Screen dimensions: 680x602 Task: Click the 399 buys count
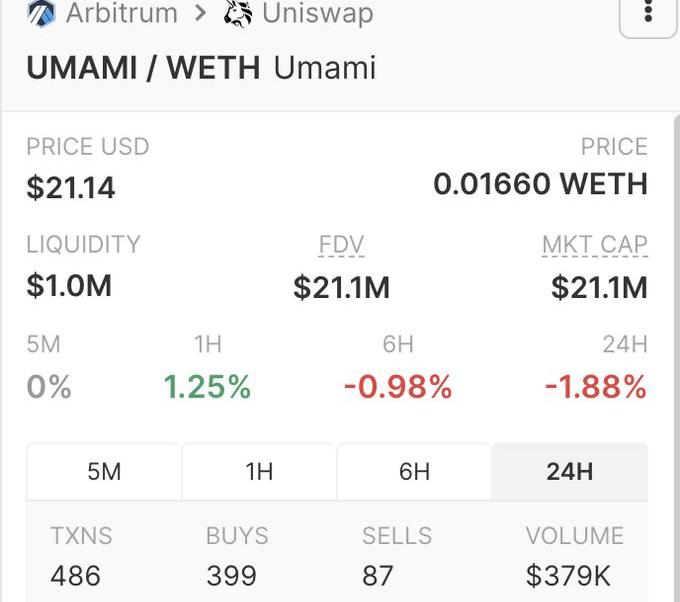(232, 576)
